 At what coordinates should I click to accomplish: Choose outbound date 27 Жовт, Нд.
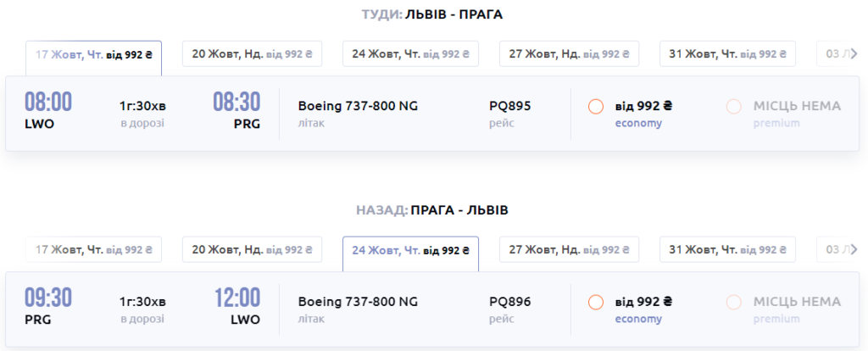(569, 54)
